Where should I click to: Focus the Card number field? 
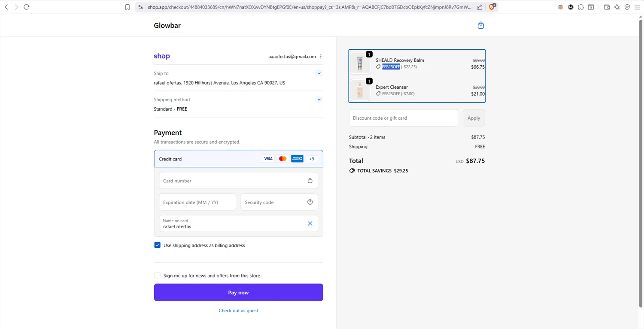point(238,181)
